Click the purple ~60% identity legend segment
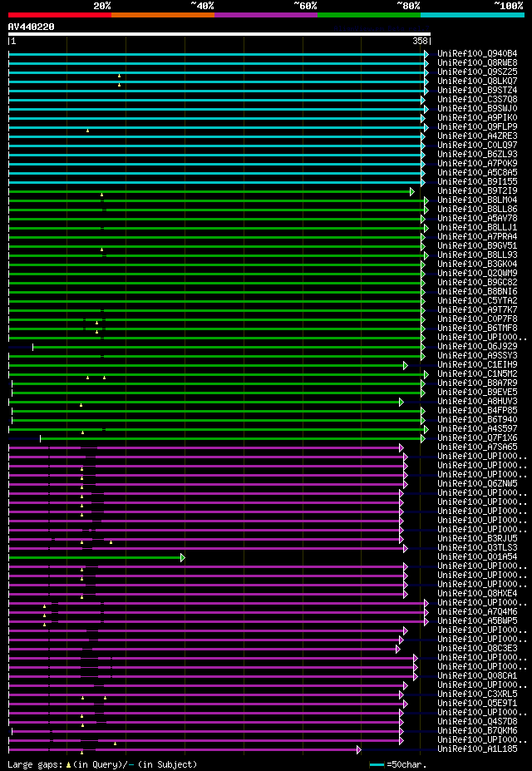This screenshot has width=532, height=771. [x=266, y=15]
